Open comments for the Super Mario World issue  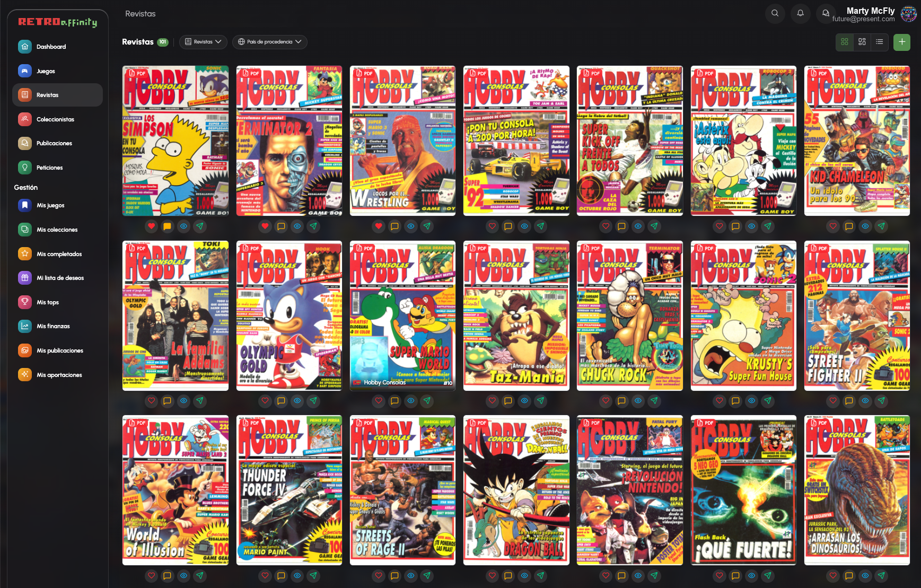(x=394, y=401)
